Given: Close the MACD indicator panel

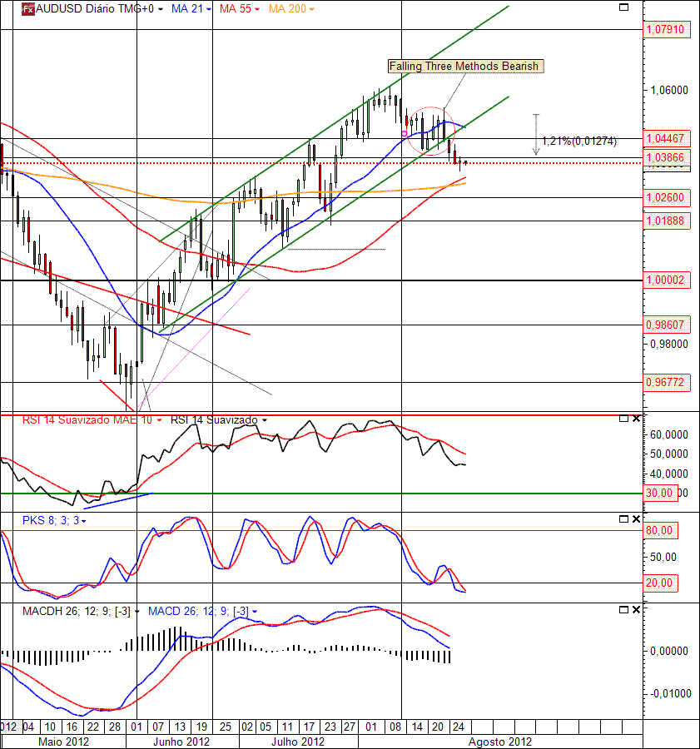Looking at the screenshot, I should tap(636, 609).
